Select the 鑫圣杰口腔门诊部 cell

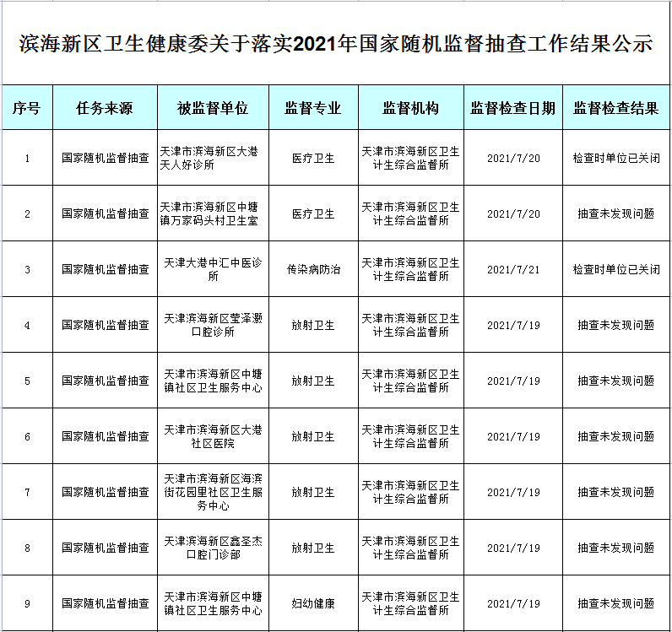tap(213, 548)
